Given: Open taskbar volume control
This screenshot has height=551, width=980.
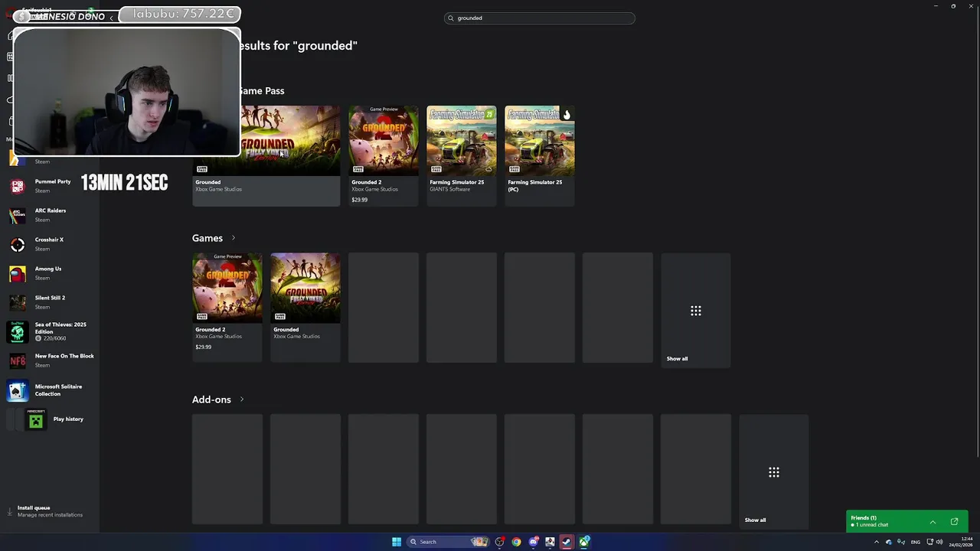Looking at the screenshot, I should tap(939, 542).
